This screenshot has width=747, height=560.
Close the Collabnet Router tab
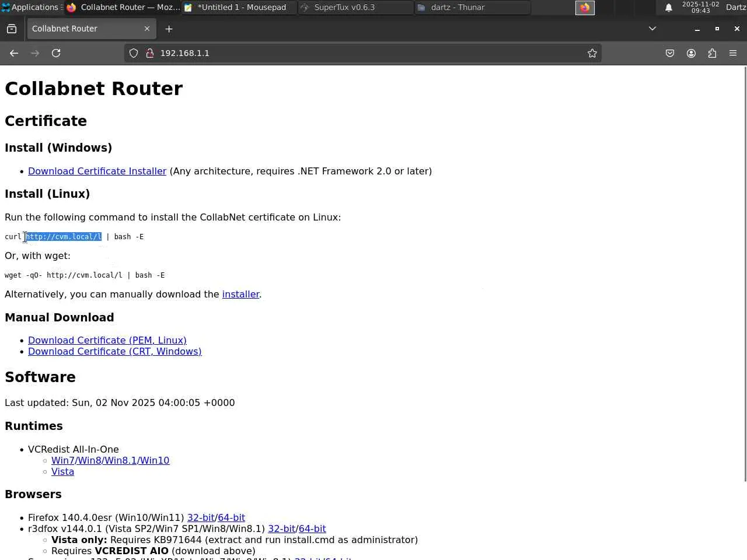(x=147, y=29)
